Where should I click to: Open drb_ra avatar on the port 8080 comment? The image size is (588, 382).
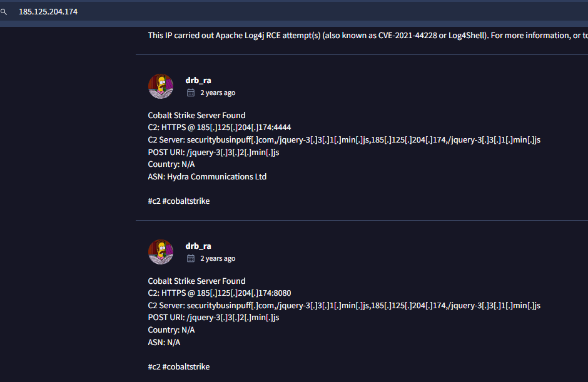(161, 252)
